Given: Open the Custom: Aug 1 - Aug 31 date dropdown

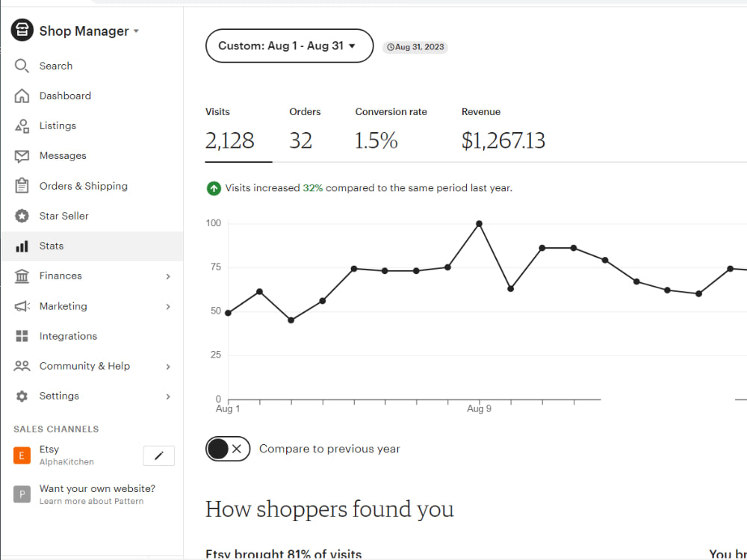Looking at the screenshot, I should (289, 46).
